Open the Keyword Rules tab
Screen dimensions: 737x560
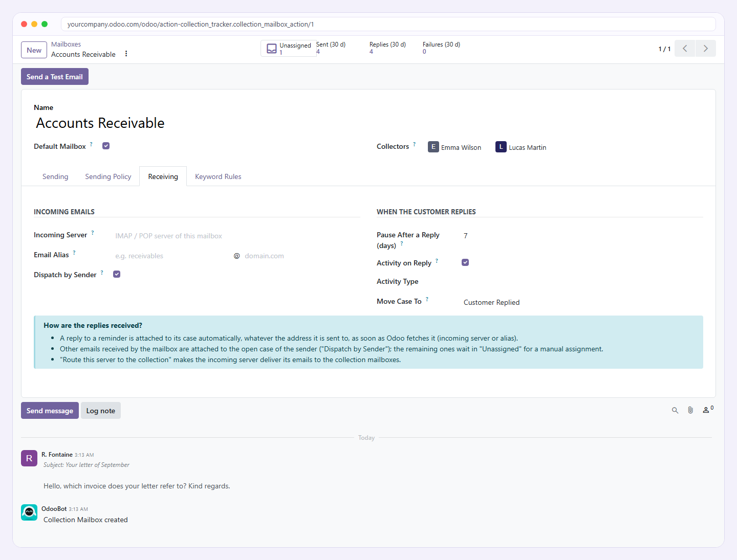click(x=218, y=176)
